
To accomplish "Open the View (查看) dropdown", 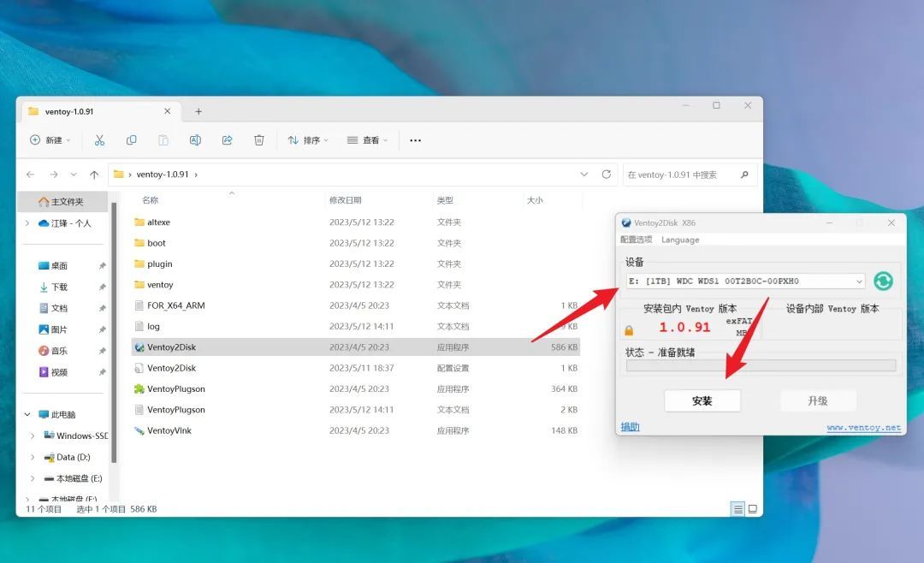I will click(367, 140).
